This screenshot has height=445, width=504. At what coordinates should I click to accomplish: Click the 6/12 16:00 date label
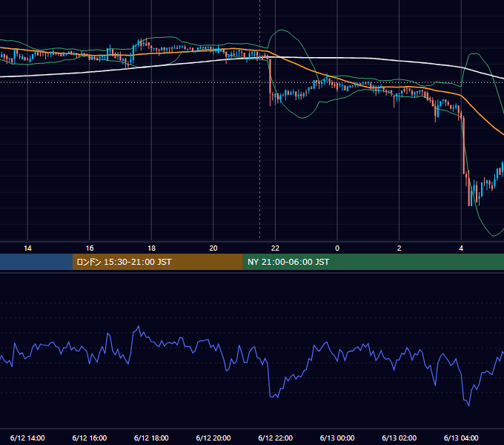pos(90,438)
